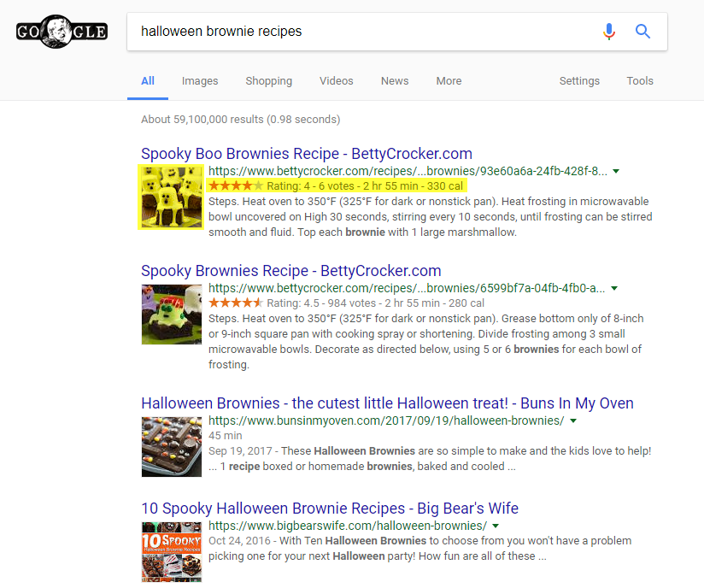Open the Settings menu
Screen dimensions: 704x588
pos(579,80)
